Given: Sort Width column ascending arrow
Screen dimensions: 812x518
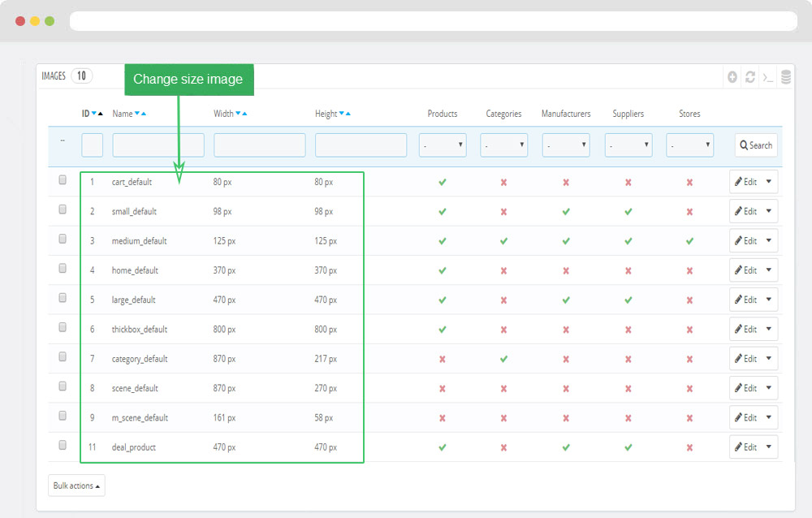Looking at the screenshot, I should click(244, 114).
